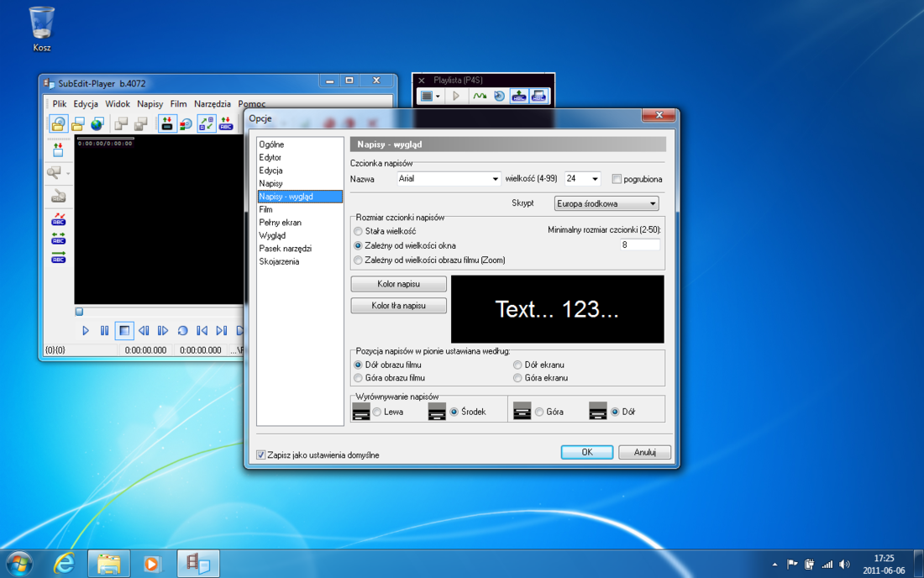Click the green wave random icon in Playlista
This screenshot has height=578, width=924.
[480, 96]
